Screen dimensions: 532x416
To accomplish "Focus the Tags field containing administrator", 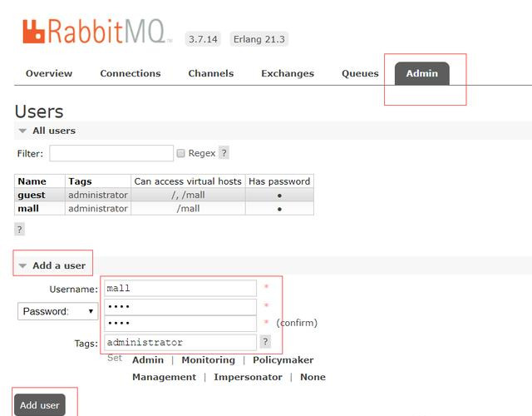I will [x=180, y=342].
